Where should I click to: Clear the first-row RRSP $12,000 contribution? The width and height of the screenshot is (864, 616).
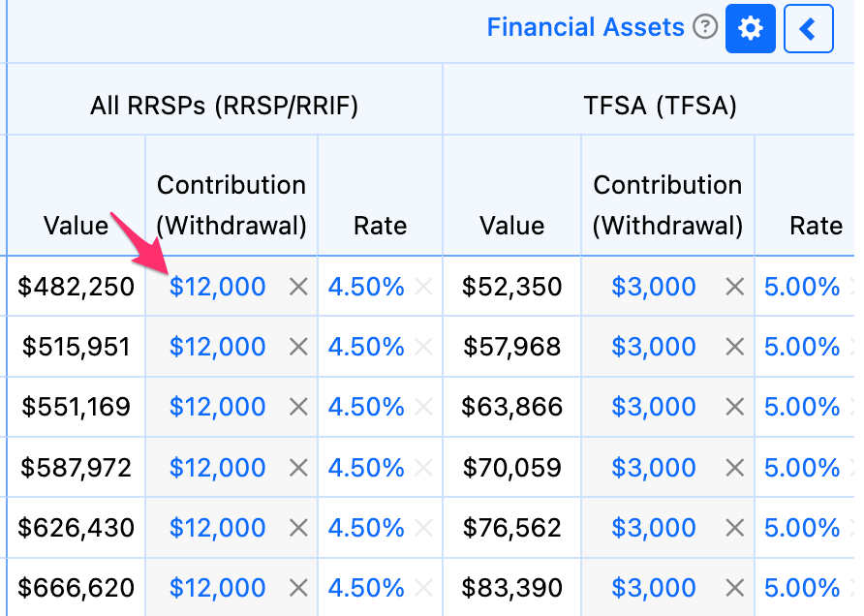pyautogui.click(x=298, y=287)
